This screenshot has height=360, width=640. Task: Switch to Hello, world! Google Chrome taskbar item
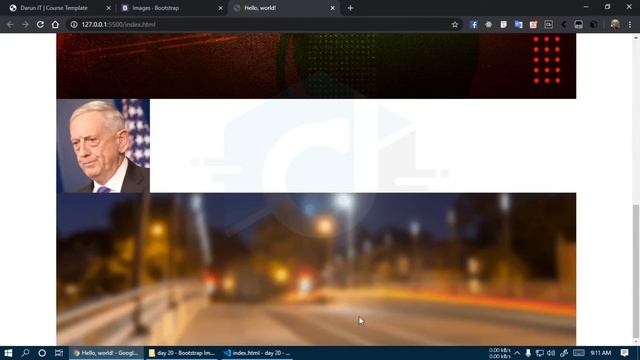pos(106,353)
